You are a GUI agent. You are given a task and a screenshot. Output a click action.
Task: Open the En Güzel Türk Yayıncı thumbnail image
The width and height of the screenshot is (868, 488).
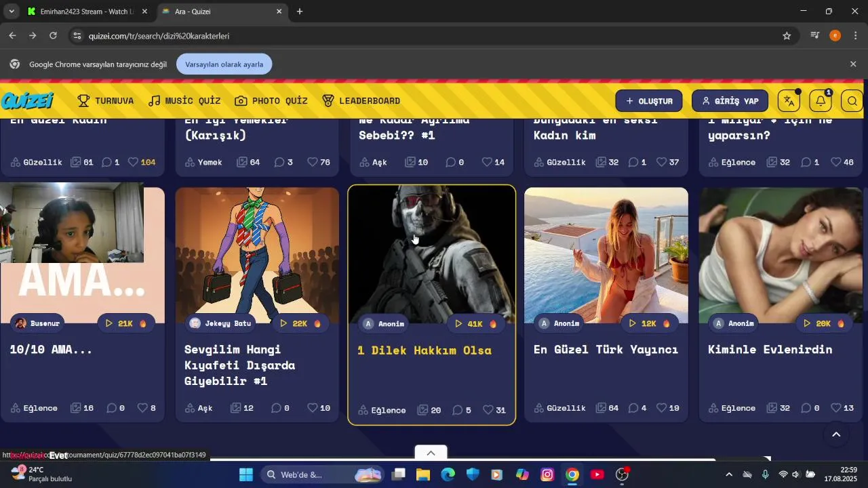(606, 255)
